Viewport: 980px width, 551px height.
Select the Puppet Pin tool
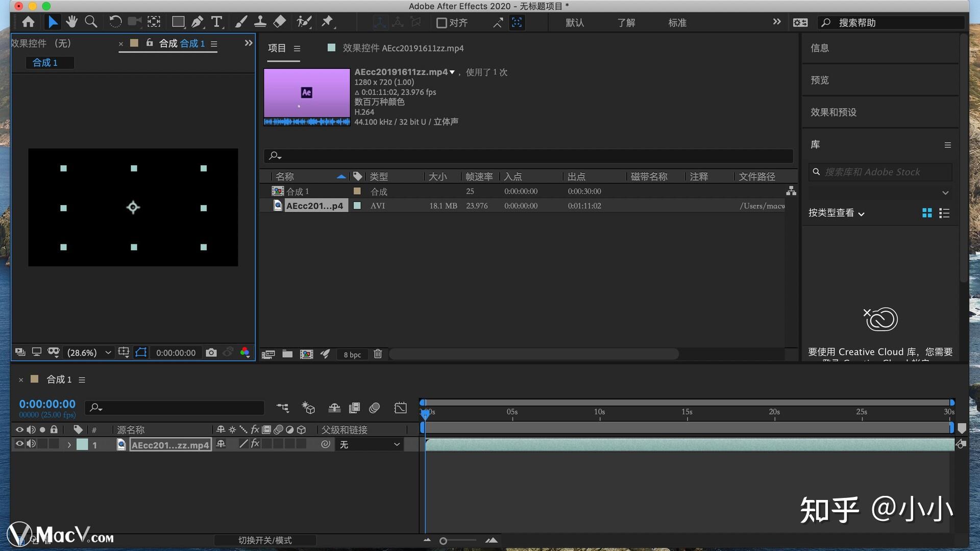(x=327, y=22)
